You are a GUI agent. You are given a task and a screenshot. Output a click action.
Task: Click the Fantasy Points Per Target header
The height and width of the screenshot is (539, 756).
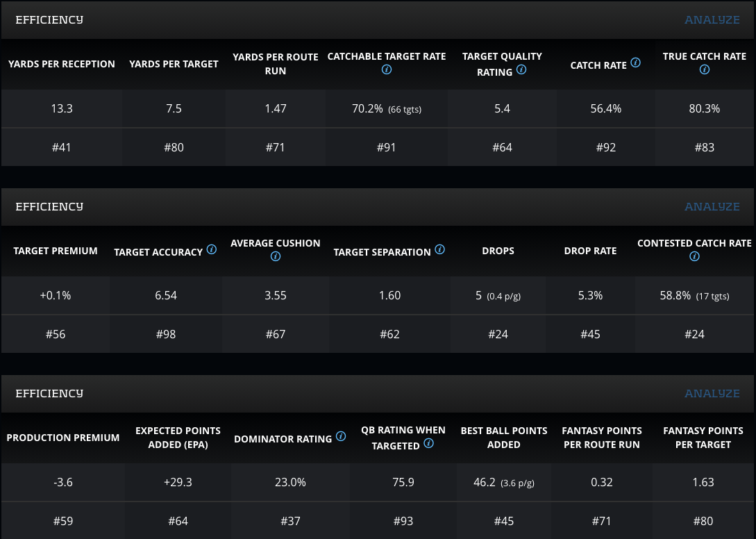point(703,438)
